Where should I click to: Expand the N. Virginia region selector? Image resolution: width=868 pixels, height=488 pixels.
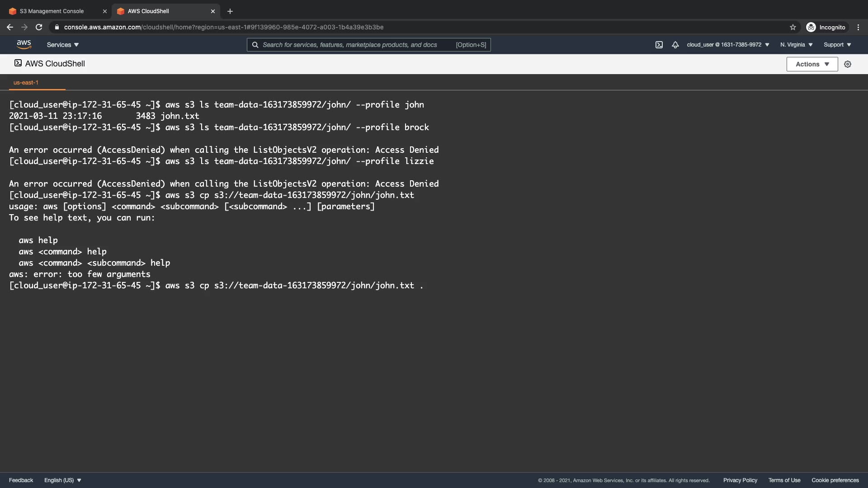point(797,45)
